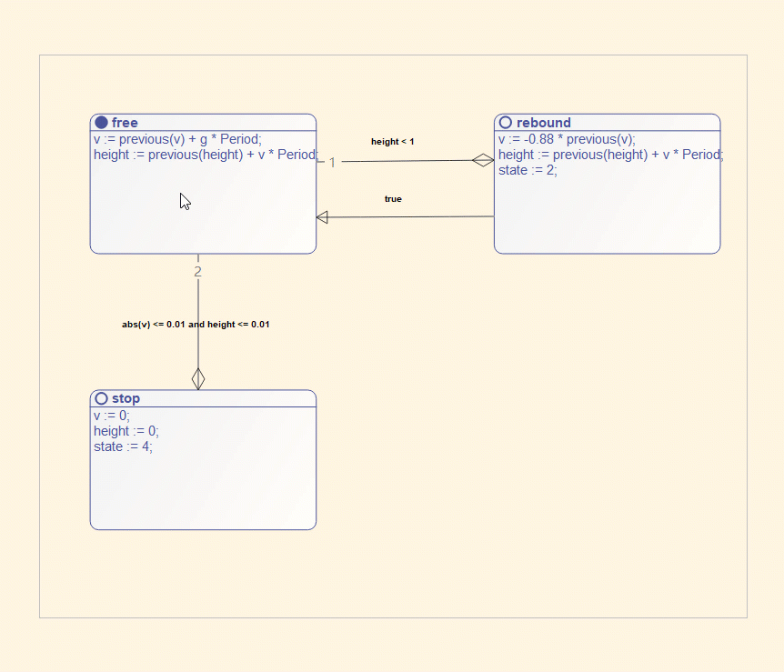The height and width of the screenshot is (672, 784).
Task: Click the 'state := 2;' line in rebound
Action: (x=528, y=170)
